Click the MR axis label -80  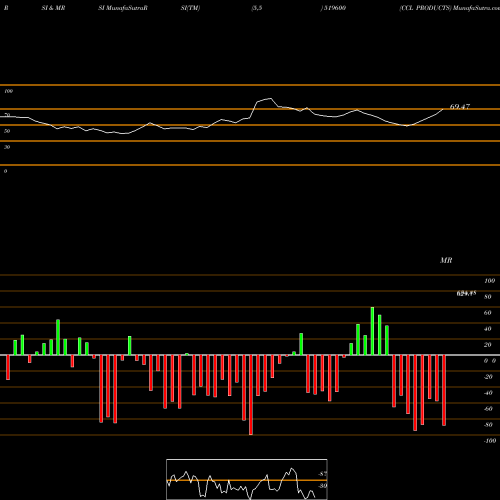(488, 425)
